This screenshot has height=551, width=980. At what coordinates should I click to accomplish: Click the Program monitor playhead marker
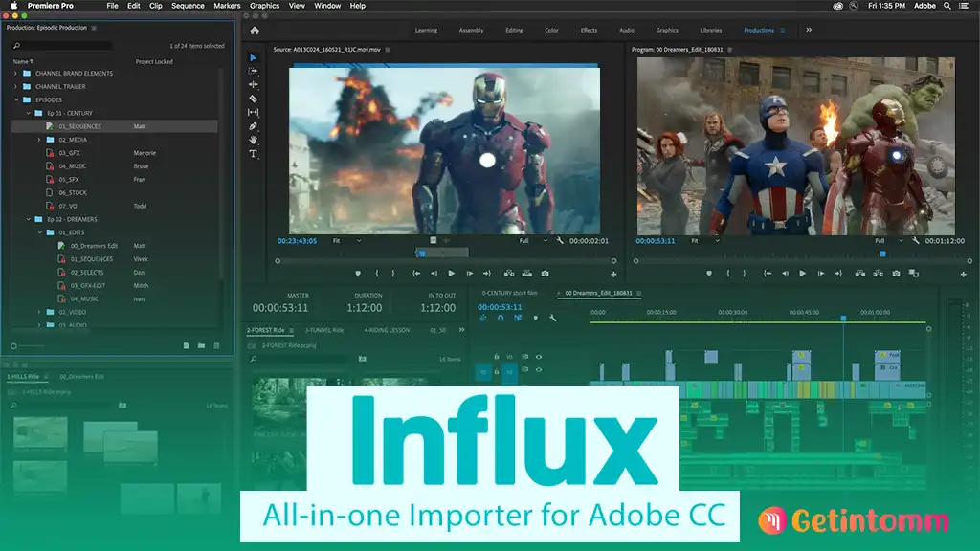click(882, 253)
